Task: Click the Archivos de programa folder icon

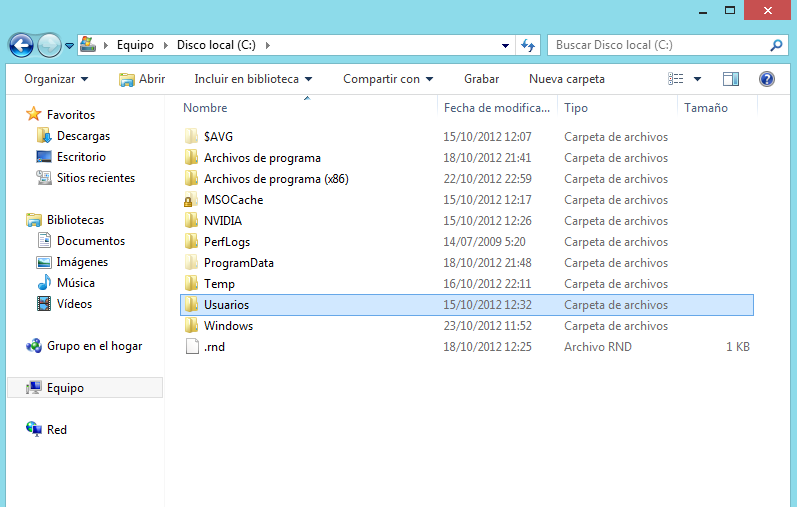Action: click(191, 158)
